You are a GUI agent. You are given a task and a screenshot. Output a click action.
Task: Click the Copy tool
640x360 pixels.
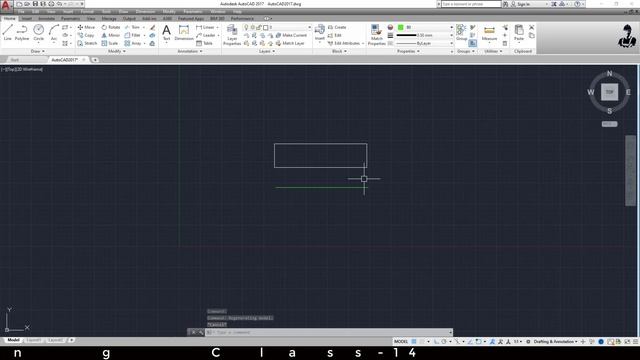pos(86,36)
